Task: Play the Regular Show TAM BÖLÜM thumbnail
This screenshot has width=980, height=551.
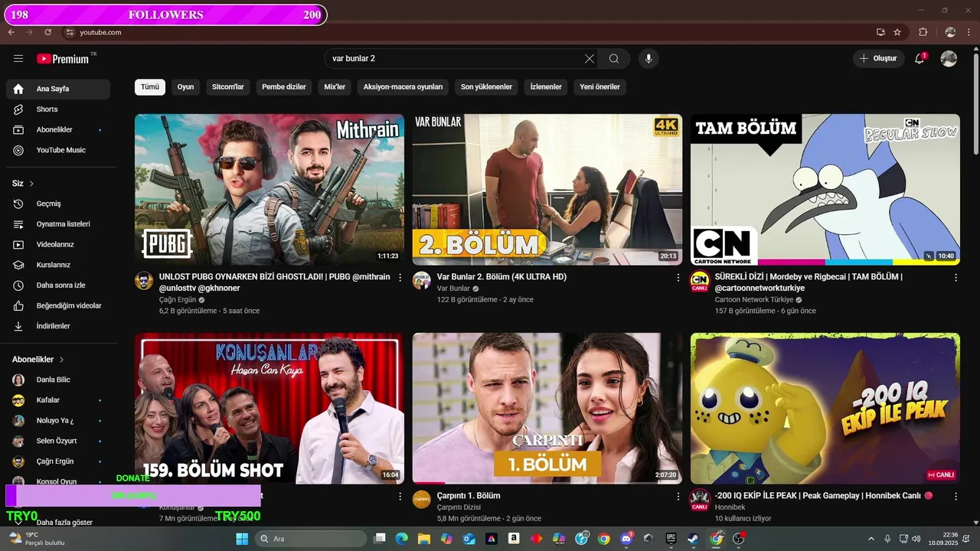Action: pyautogui.click(x=825, y=190)
